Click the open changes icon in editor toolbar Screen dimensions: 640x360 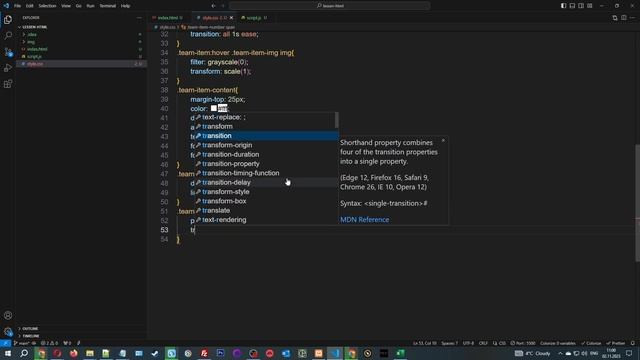click(615, 18)
